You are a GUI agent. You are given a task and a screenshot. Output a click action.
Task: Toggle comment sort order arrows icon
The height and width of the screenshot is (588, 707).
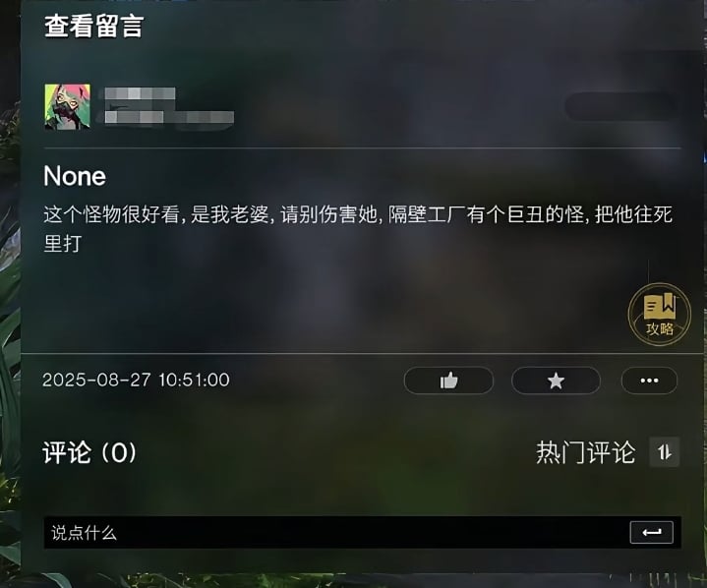point(665,452)
